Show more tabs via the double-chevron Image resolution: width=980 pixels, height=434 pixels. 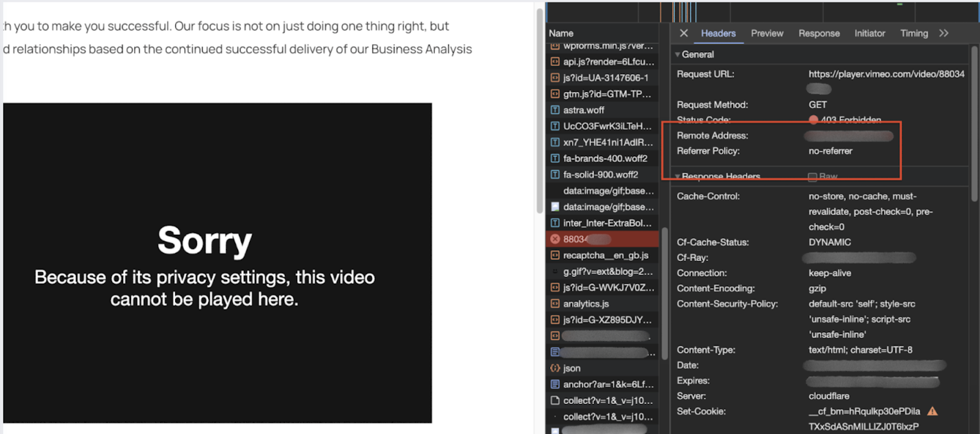(x=944, y=33)
